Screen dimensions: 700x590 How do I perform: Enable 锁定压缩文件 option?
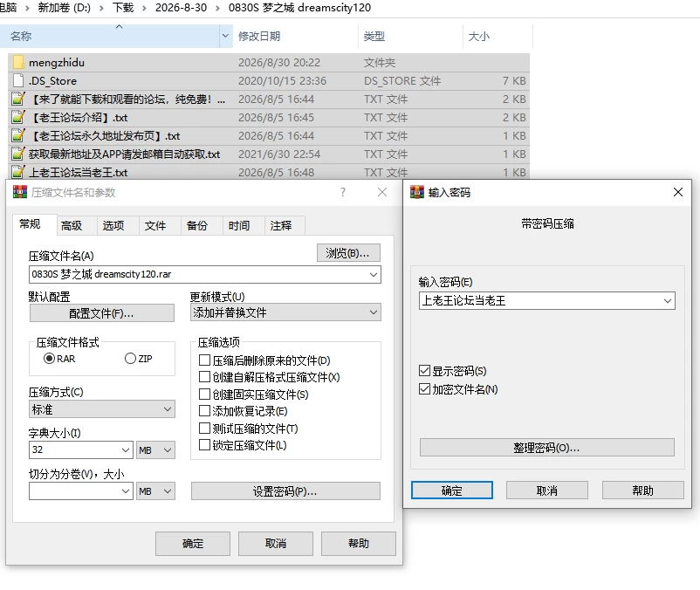[x=204, y=445]
